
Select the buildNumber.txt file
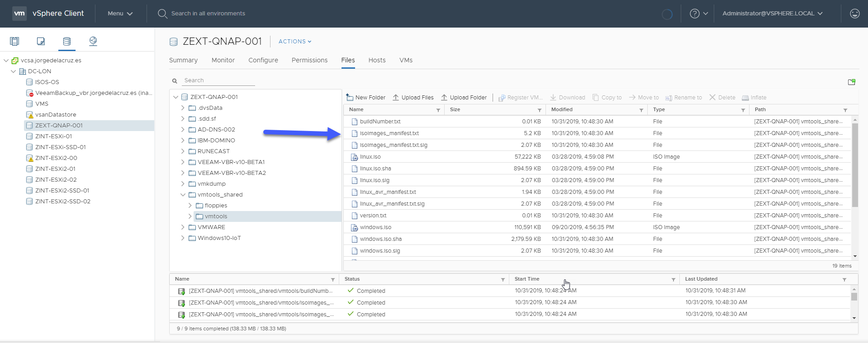coord(380,122)
